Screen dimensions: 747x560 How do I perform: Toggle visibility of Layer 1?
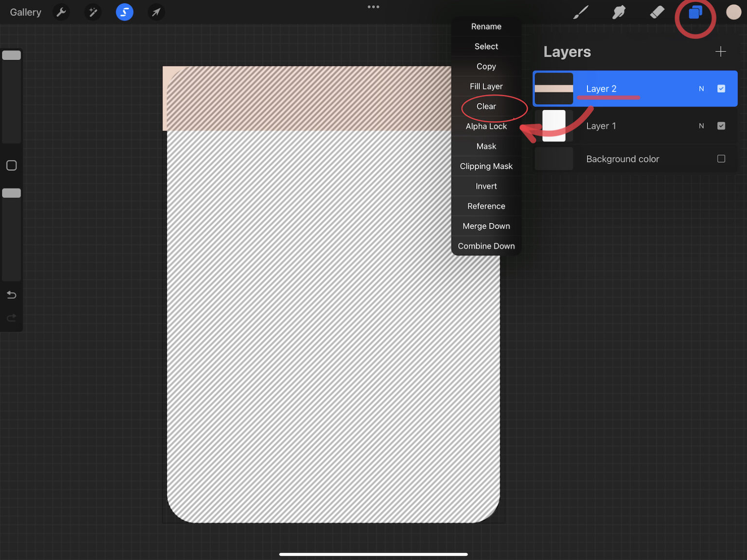721,126
